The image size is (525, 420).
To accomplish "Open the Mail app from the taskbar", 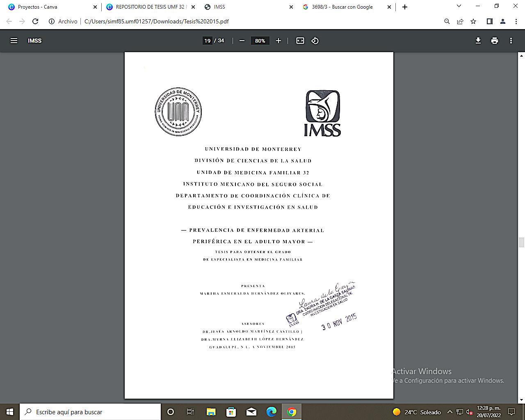I will [x=251, y=412].
